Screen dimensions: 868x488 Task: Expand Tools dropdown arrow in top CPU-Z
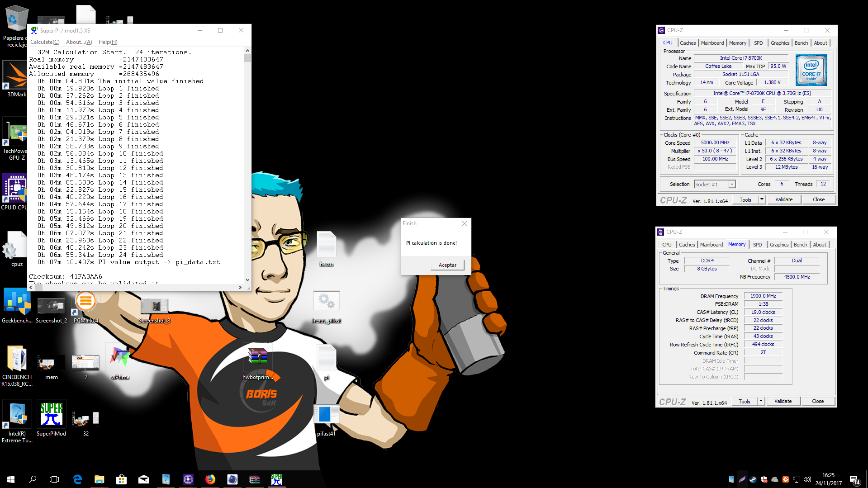point(762,199)
